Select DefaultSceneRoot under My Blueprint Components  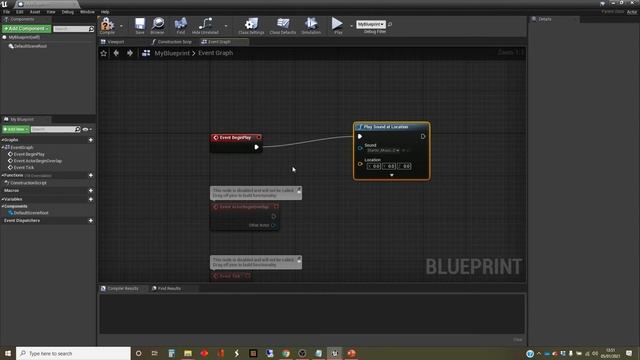point(31,213)
